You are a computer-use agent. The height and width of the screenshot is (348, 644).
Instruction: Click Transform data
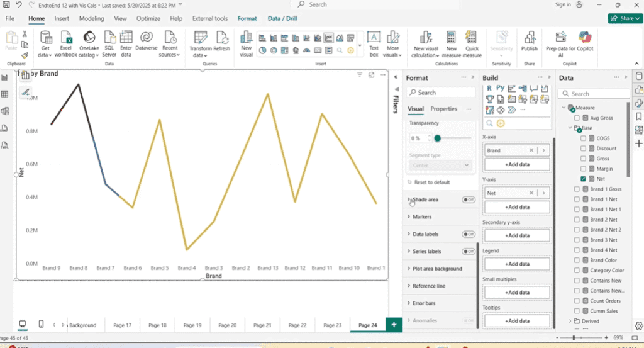201,44
